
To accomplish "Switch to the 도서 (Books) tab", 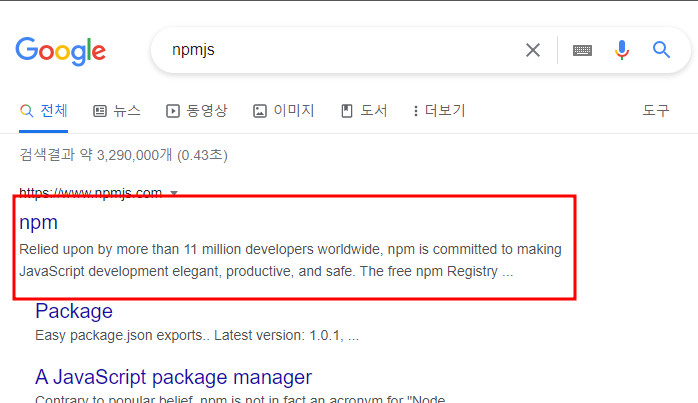I will [364, 110].
